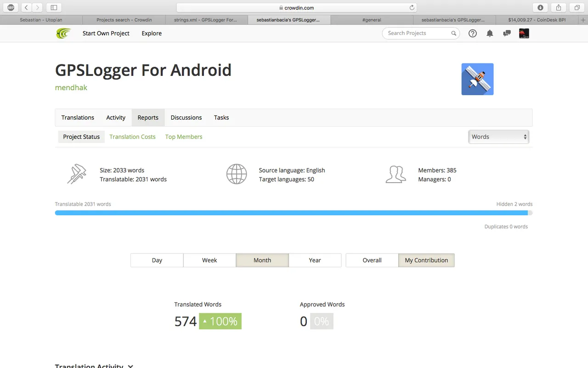Switch to CoinDesk BPI browser tab

pyautogui.click(x=537, y=20)
